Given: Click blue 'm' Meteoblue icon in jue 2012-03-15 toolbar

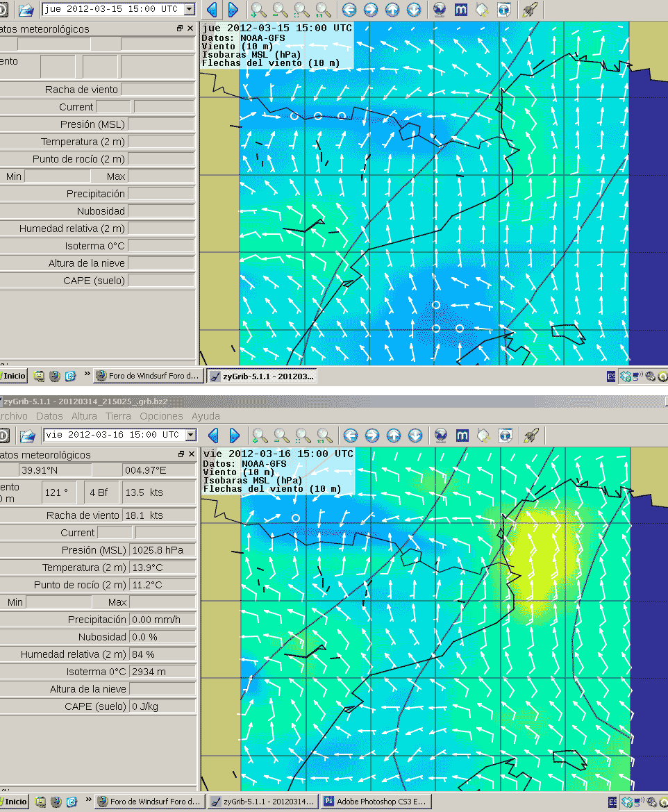Looking at the screenshot, I should (460, 10).
